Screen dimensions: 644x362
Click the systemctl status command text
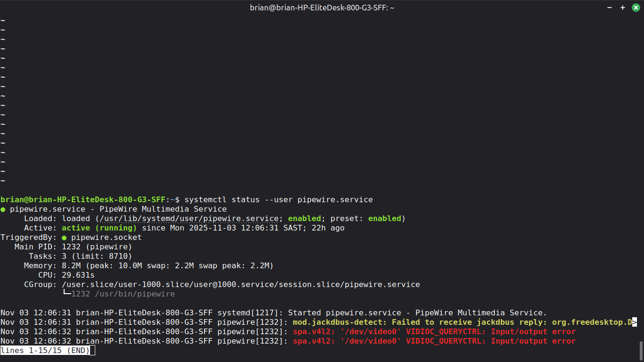tap(279, 200)
